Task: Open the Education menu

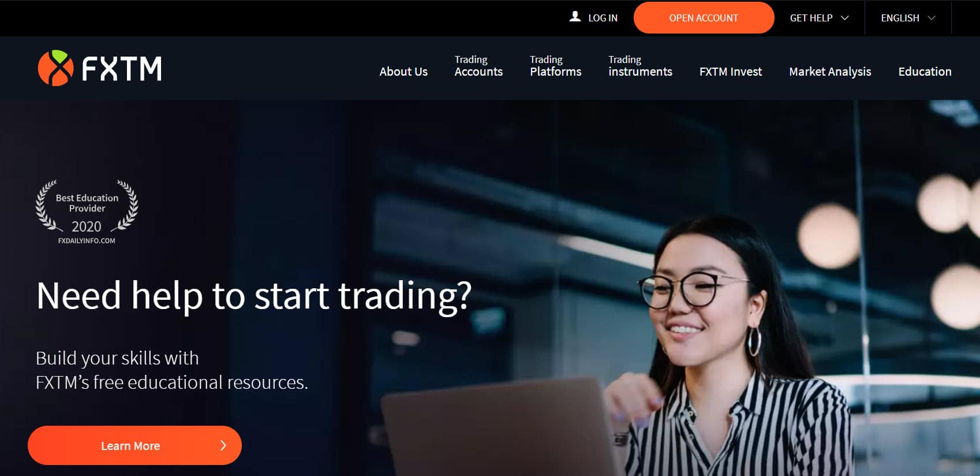Action: coord(925,72)
